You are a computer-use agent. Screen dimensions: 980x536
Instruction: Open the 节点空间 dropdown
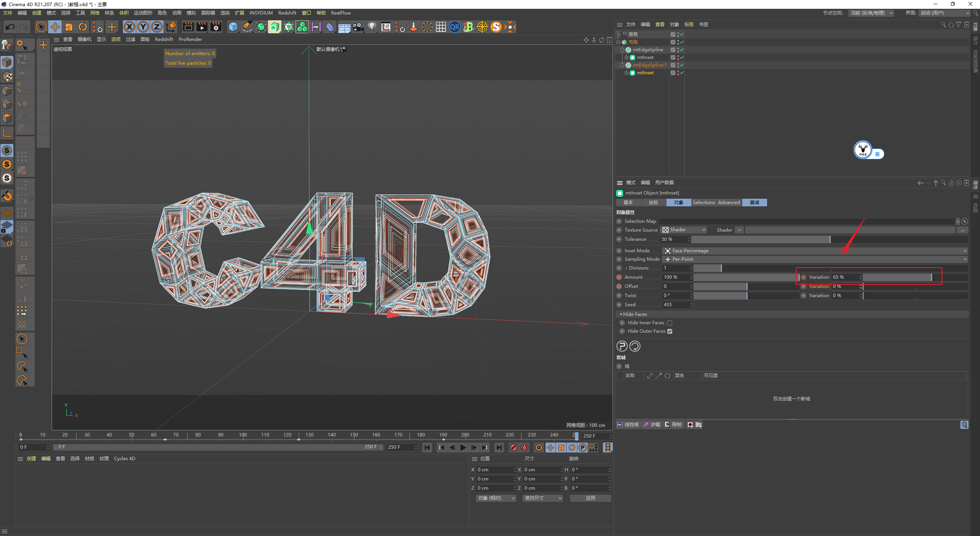click(x=871, y=13)
